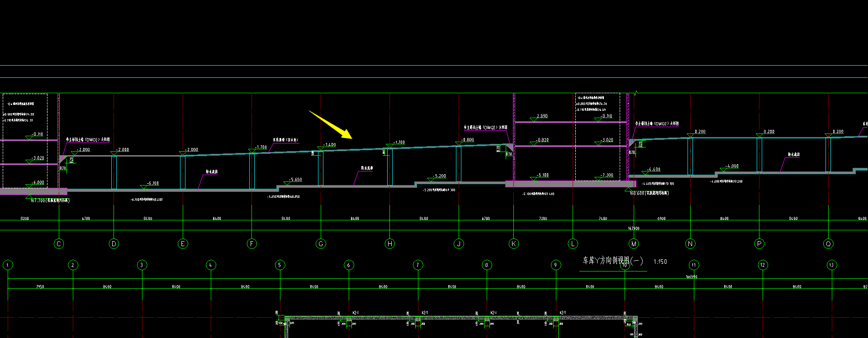
Task: Select grid axis bubble K
Action: 514,244
